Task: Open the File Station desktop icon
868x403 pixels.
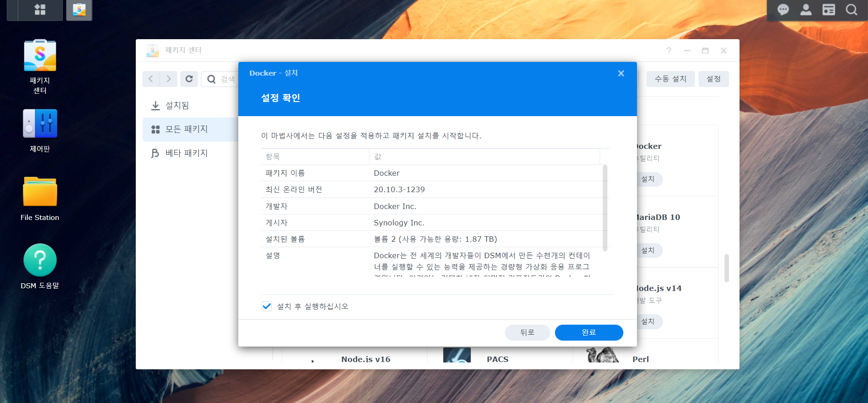Action: click(40, 199)
